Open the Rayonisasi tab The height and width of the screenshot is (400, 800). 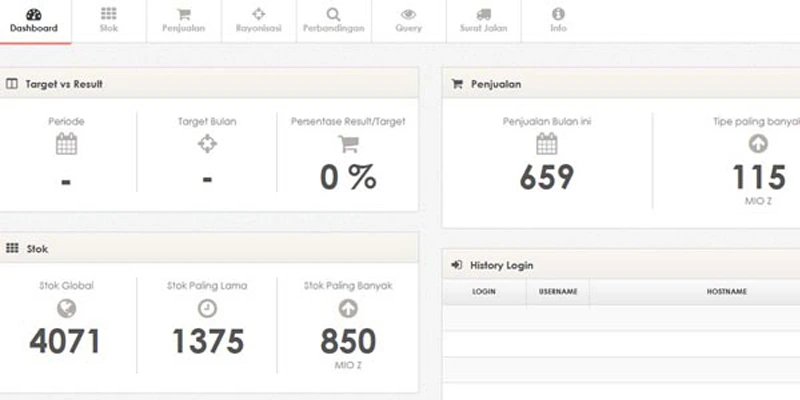coord(258,21)
